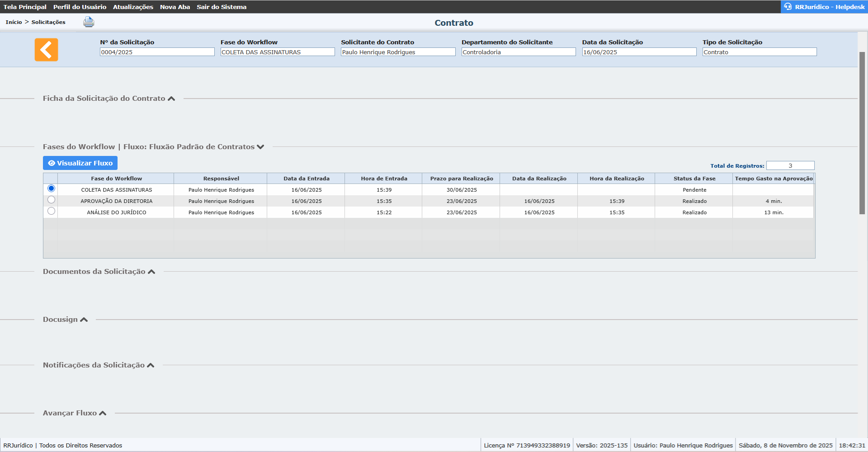
Task: Go to Solicitações breadcrumb link
Action: [x=48, y=22]
